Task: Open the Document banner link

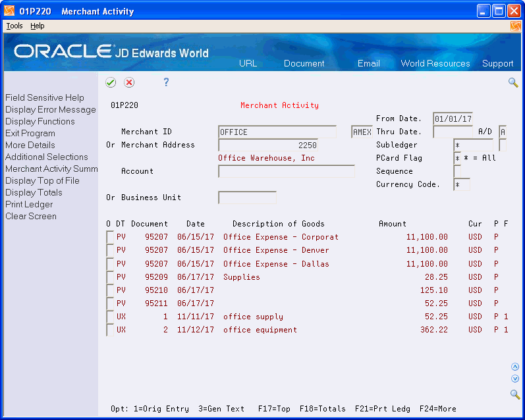Action: [x=304, y=64]
